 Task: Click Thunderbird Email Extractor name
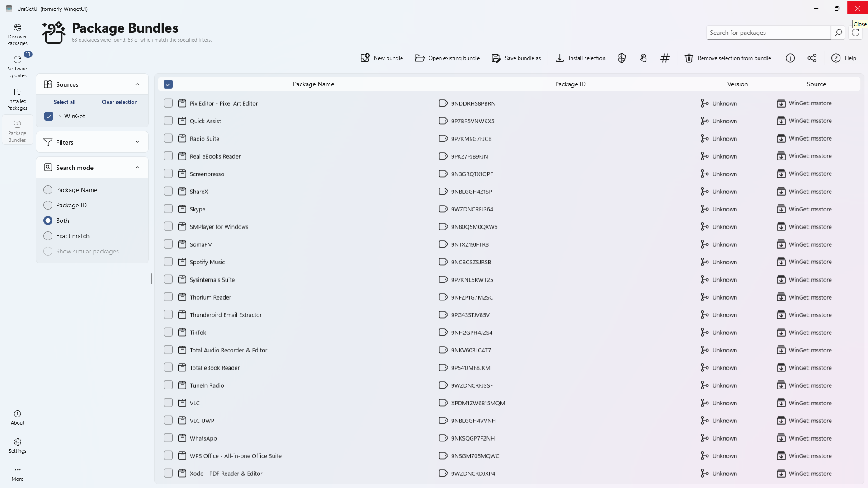point(226,315)
